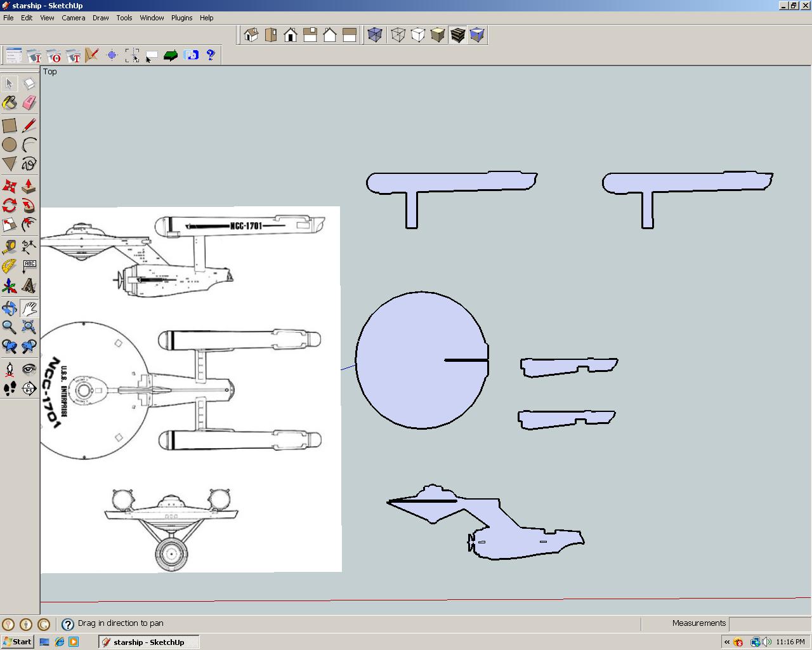The height and width of the screenshot is (650, 812).
Task: Click the starship - SketchUp taskbar button
Action: point(148,642)
